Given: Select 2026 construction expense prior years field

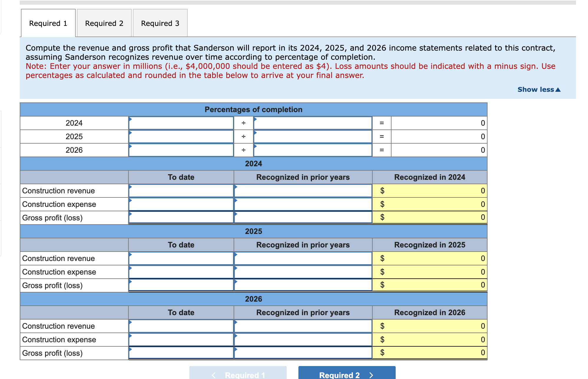Looking at the screenshot, I should (x=303, y=340).
